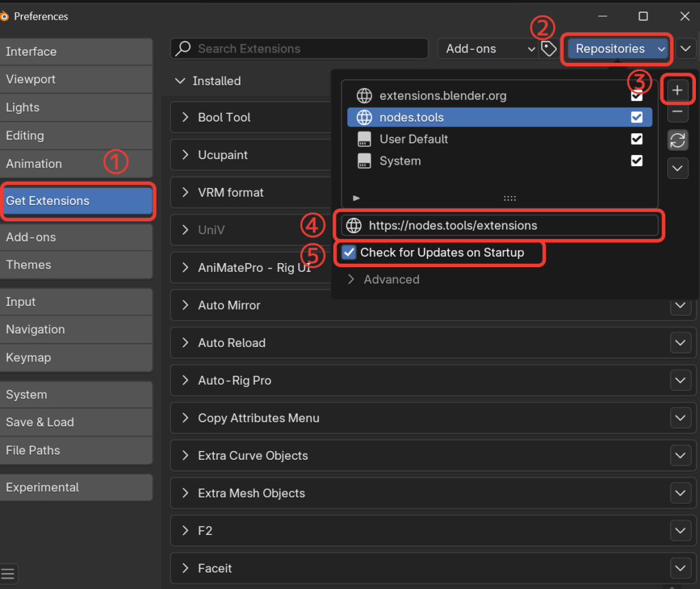700x589 pixels.
Task: Click the plus icon to add repository
Action: [x=677, y=90]
